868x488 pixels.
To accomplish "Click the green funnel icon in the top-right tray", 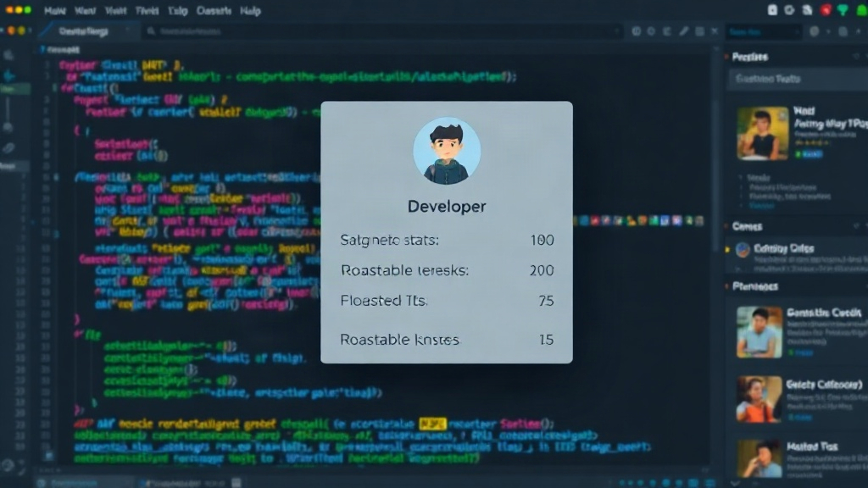I will click(843, 10).
